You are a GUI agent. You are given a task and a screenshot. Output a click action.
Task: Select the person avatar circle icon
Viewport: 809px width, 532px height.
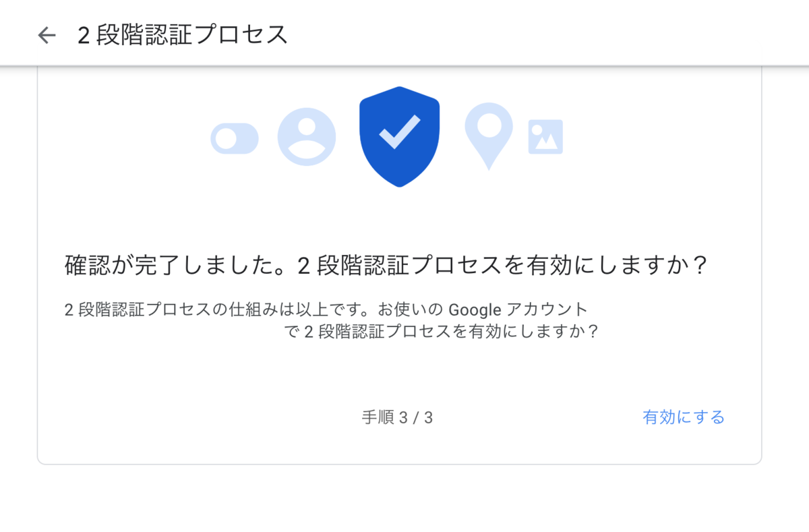pyautogui.click(x=307, y=137)
